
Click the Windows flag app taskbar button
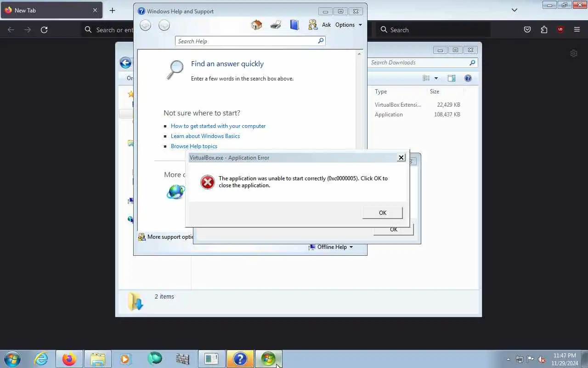268,359
